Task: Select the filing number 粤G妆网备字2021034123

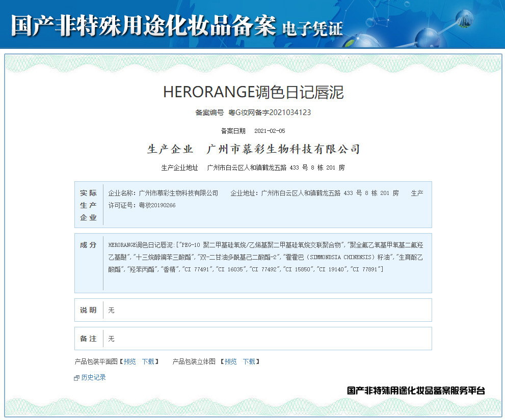Action: click(x=270, y=113)
